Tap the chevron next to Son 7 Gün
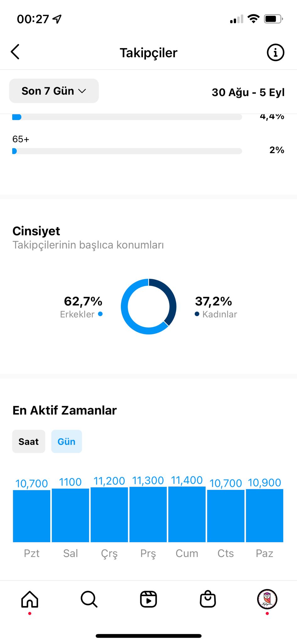This screenshot has height=644, width=297. tap(82, 91)
